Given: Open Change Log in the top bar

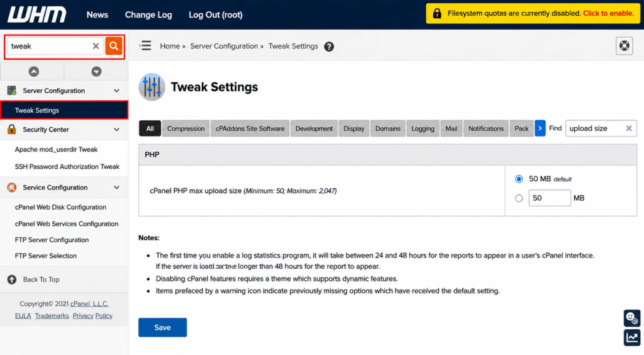Looking at the screenshot, I should tap(148, 15).
